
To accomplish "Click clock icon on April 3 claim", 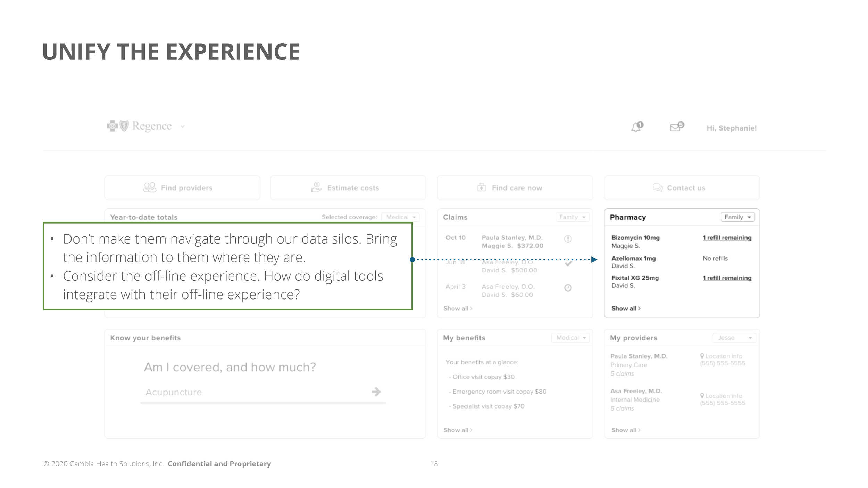I will tap(568, 288).
